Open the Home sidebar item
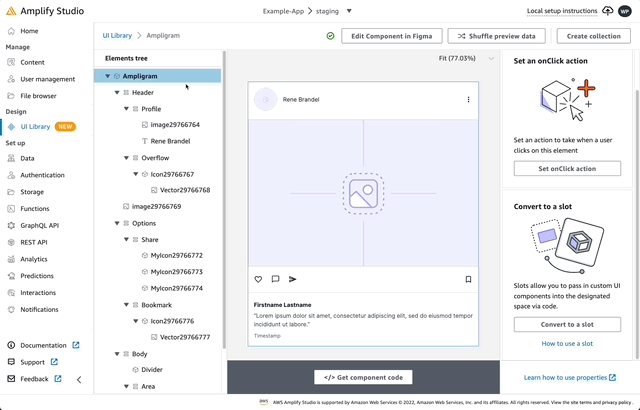Screen dimensions: 640x410 point(29,31)
